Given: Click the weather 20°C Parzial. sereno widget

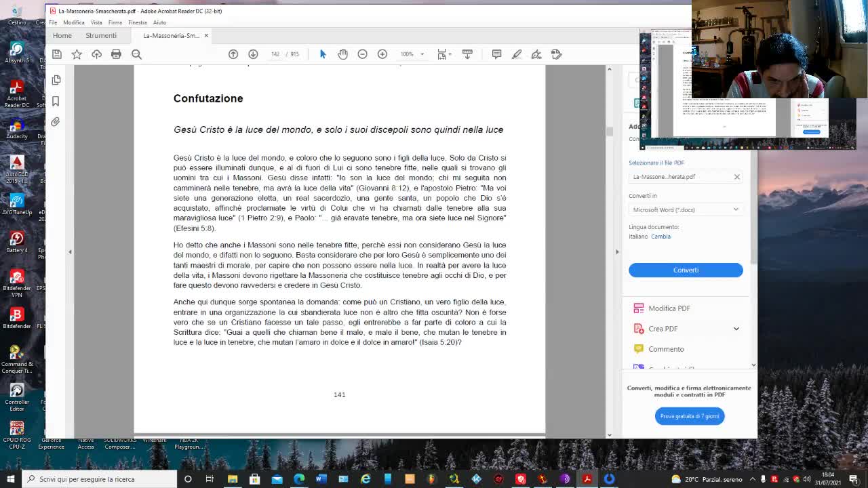Looking at the screenshot, I should click(706, 479).
